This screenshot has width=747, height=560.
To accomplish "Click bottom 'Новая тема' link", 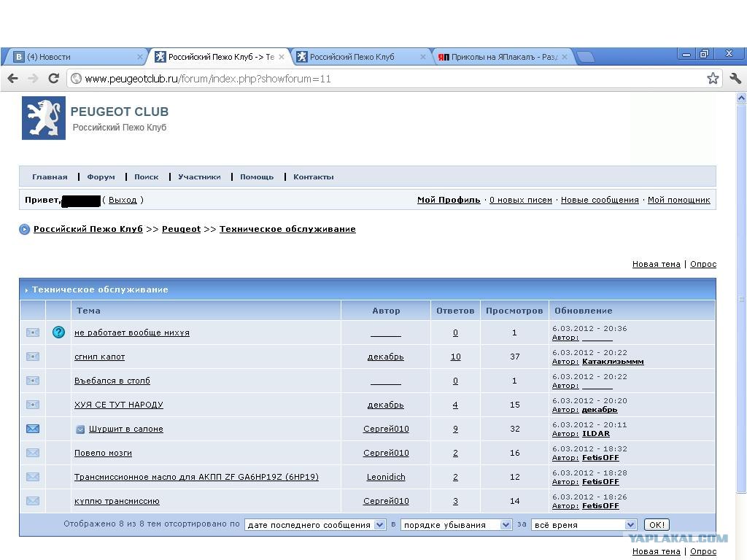I will (656, 551).
